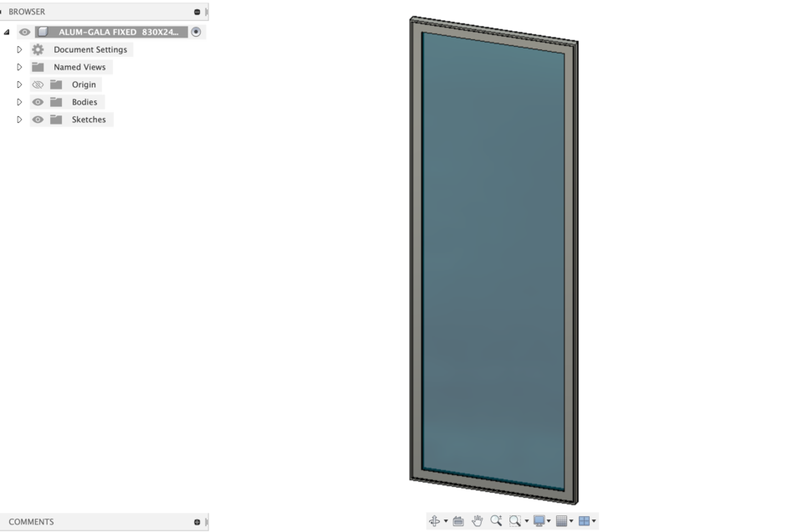Open the Display Settings dropdown arrow

[550, 520]
